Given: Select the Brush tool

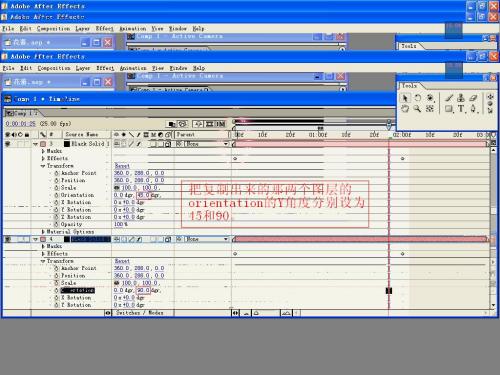Looking at the screenshot, I should point(449,98).
